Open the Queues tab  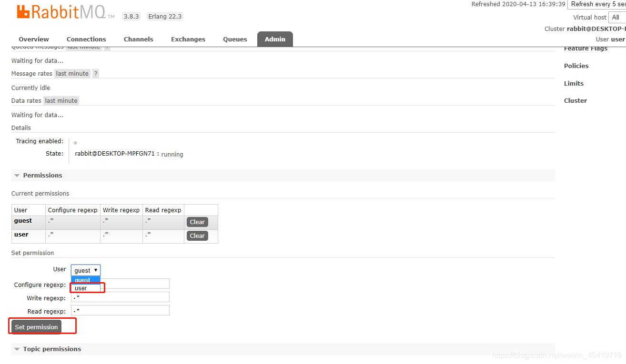[x=235, y=39]
